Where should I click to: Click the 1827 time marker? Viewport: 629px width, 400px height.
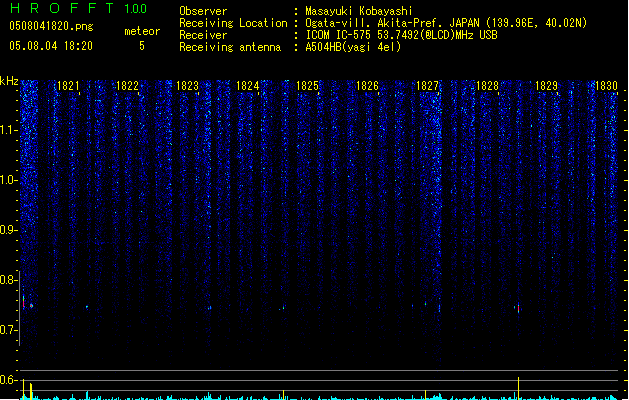coord(427,86)
